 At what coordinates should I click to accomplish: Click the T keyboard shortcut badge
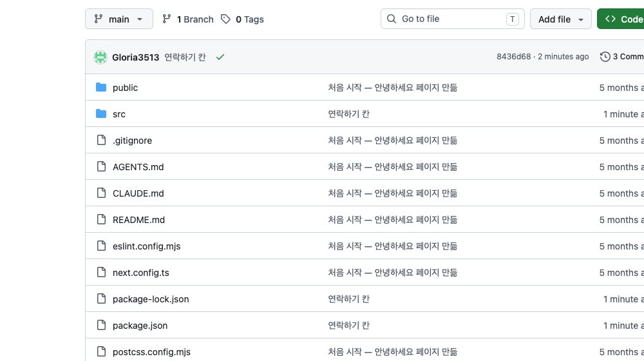pyautogui.click(x=512, y=19)
